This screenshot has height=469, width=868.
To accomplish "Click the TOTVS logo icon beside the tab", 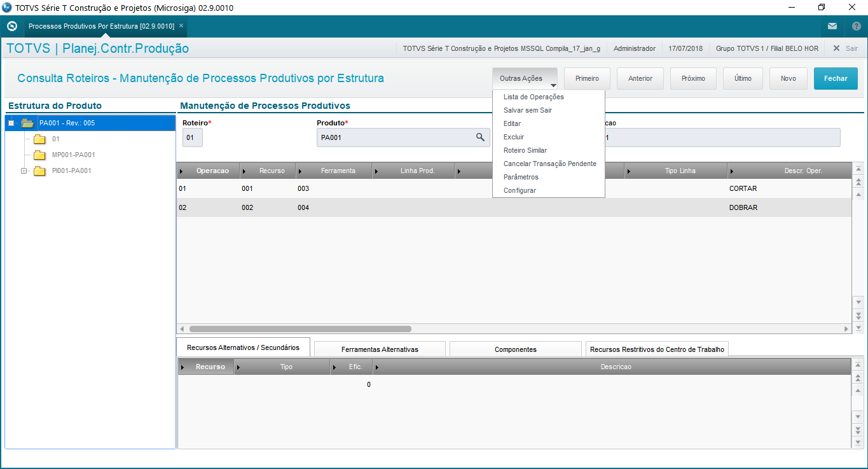I will tap(11, 26).
